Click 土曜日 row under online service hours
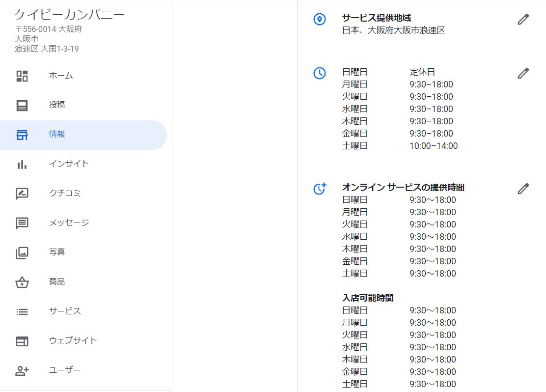 (x=399, y=274)
